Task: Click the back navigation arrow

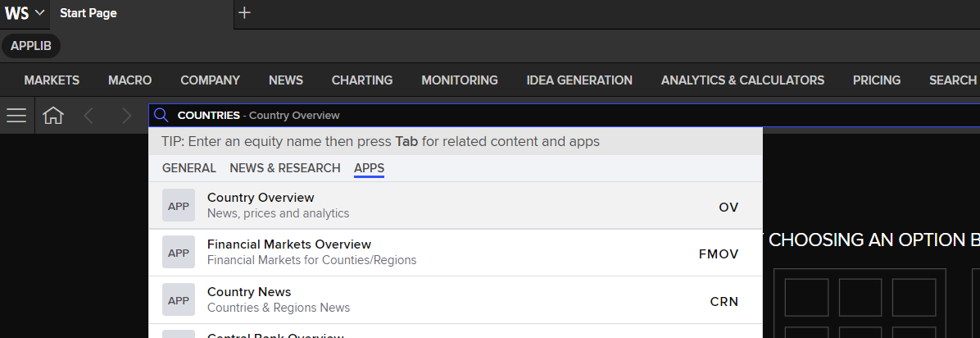Action: click(x=88, y=115)
